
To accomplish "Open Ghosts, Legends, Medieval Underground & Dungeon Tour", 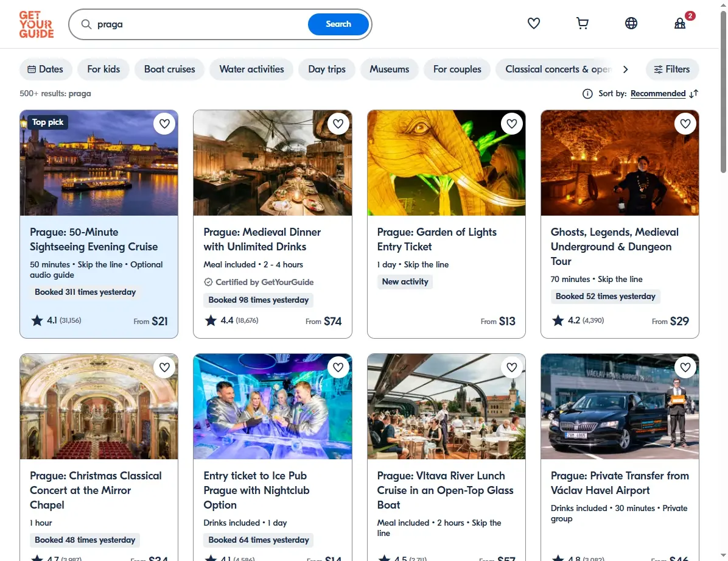I will click(x=614, y=246).
